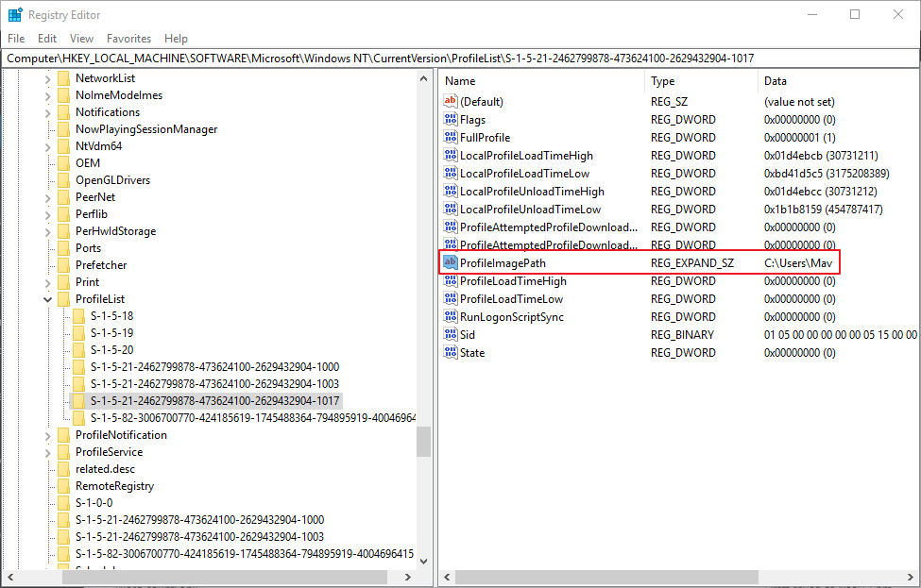Click the C:\Users\Mav data value

798,263
